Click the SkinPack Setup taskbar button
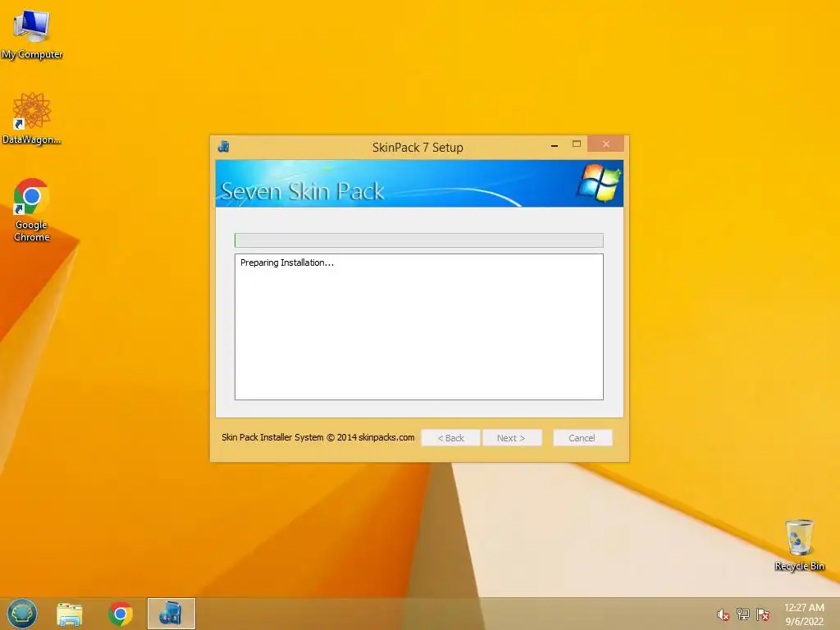Screen dimensions: 840x630 click(171, 614)
